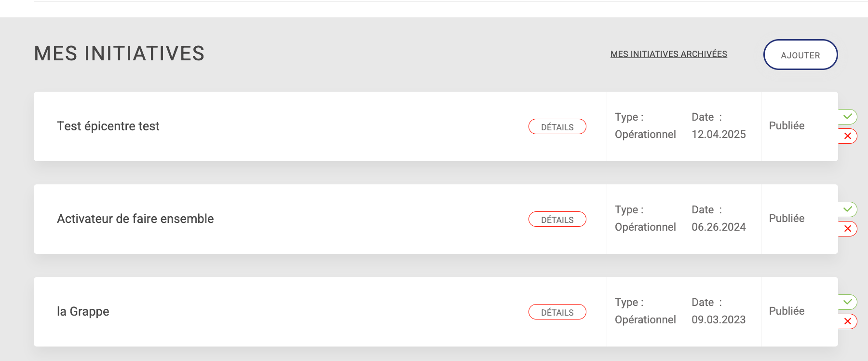Screen dimensions: 868x361
Task: Open Détails for la Grappe
Action: pyautogui.click(x=557, y=312)
